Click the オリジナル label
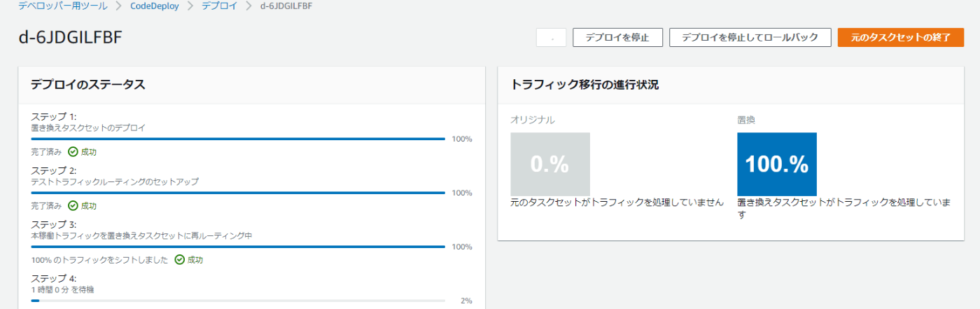This screenshot has width=980, height=309. pyautogui.click(x=533, y=120)
